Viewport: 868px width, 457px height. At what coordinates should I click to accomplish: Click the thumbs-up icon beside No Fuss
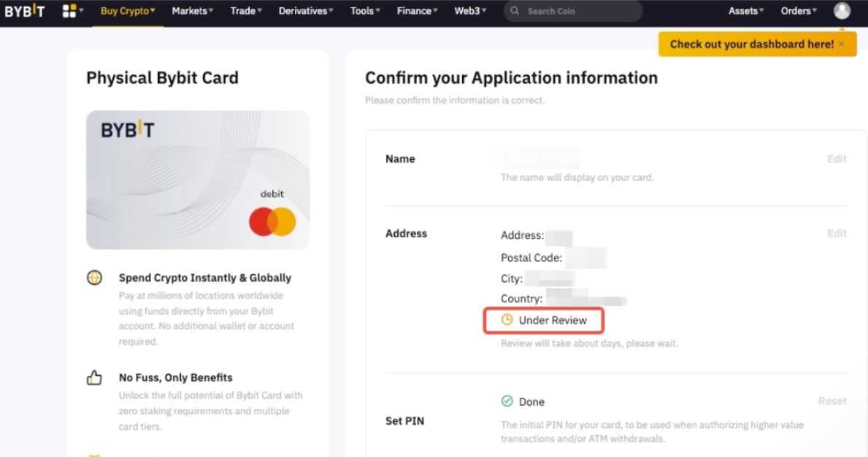pos(95,377)
